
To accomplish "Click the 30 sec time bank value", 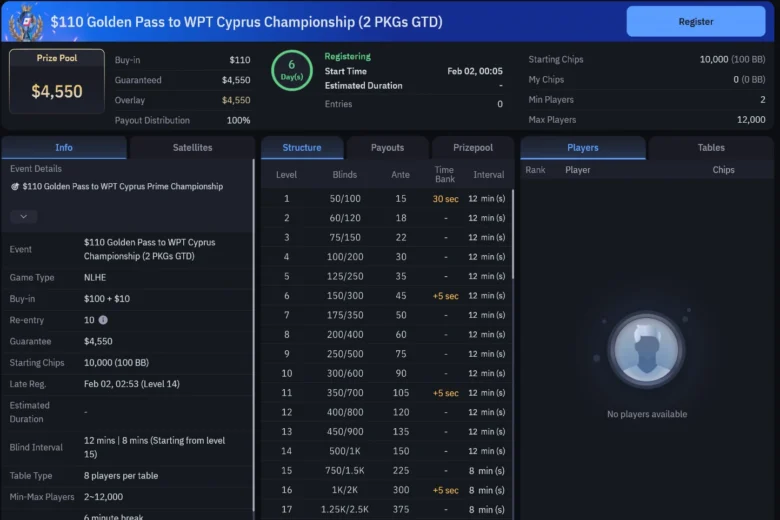I will click(x=445, y=199).
